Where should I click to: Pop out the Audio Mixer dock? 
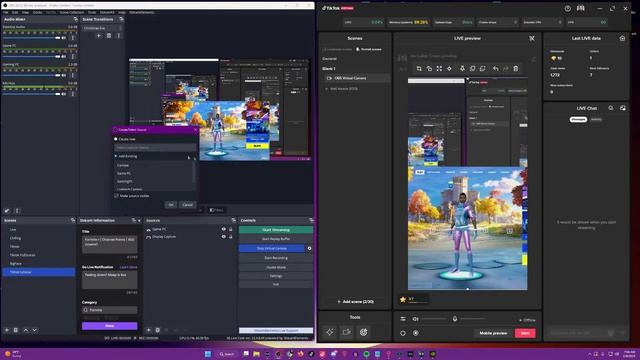pyautogui.click(x=75, y=19)
